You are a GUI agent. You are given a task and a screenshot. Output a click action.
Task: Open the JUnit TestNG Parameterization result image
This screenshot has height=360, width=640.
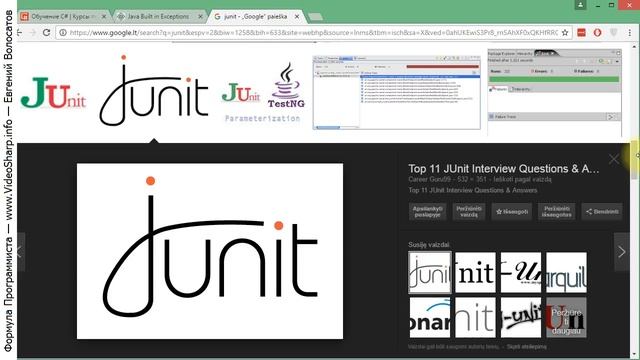(263, 92)
